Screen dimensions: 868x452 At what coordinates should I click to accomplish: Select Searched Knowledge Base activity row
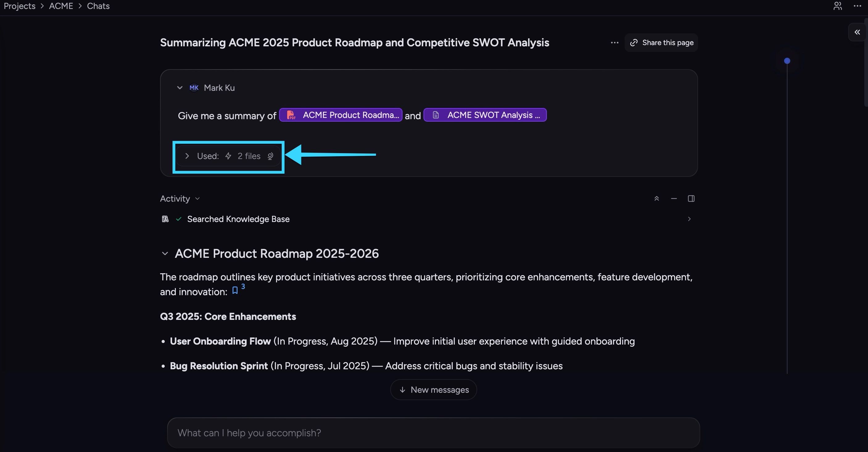point(429,219)
